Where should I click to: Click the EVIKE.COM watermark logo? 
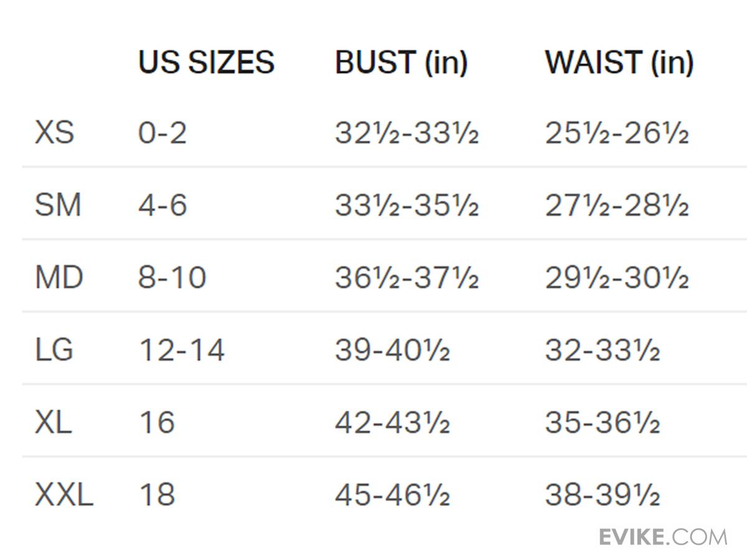[663, 536]
